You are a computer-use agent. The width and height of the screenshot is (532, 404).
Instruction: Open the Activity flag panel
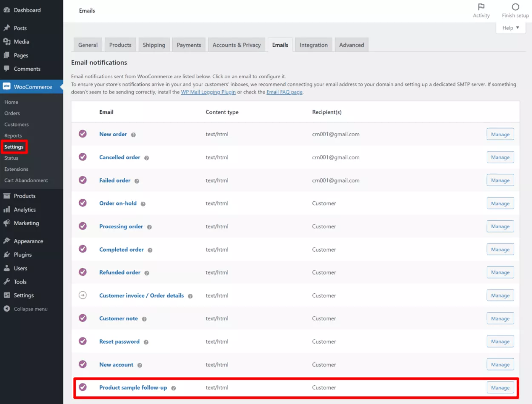(481, 11)
